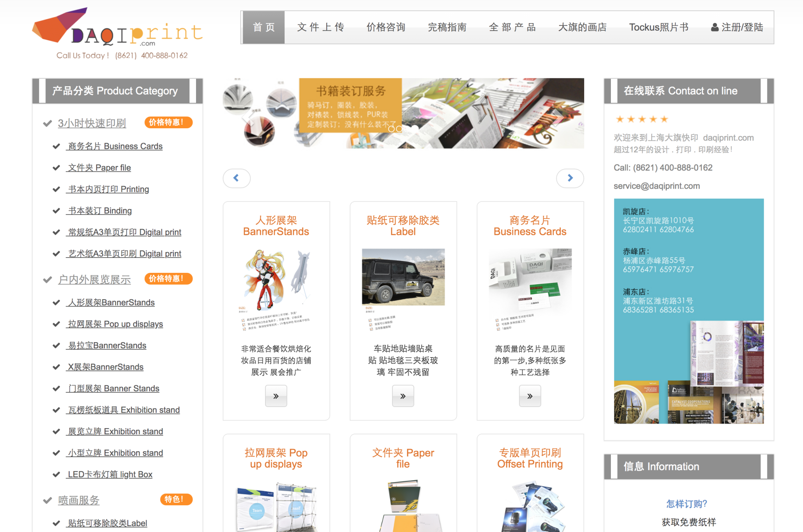Viewport: 803px width, 532px height.
Task: Open 贴纸可移除胶类Label sidebar link
Action: pyautogui.click(x=107, y=523)
